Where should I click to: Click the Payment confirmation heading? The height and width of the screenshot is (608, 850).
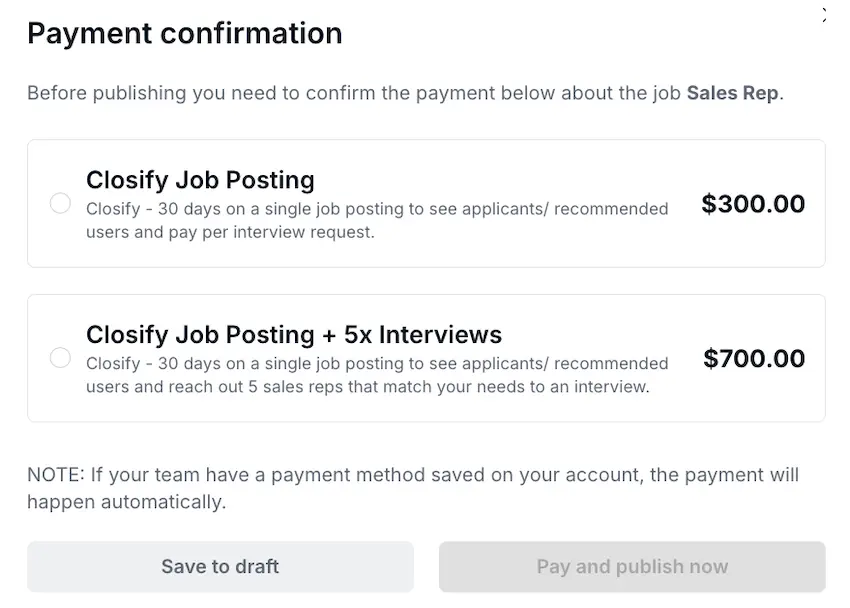click(x=184, y=33)
